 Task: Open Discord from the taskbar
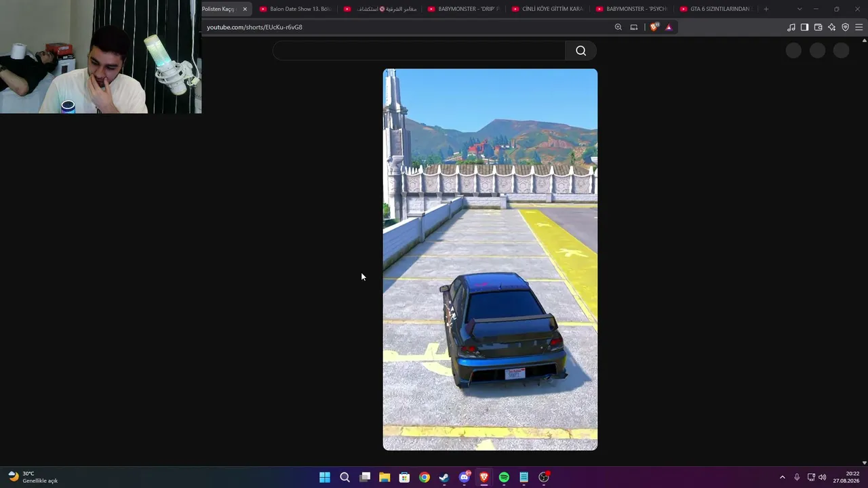coord(465,477)
